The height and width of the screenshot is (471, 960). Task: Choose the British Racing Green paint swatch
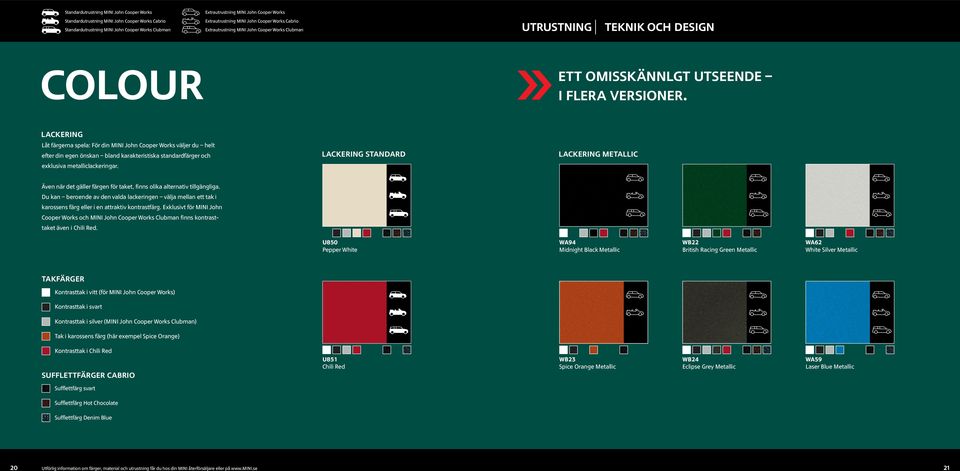[714, 195]
